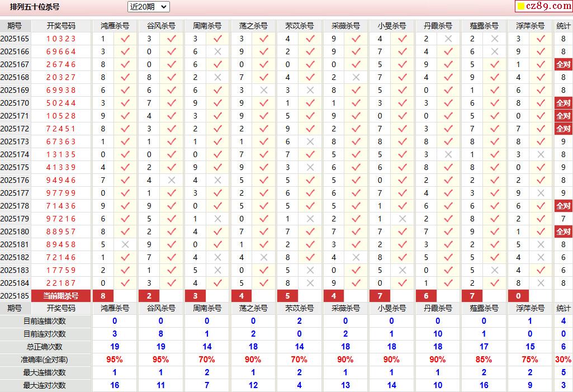This screenshot has width=573, height=392.
Task: Click the 全对 badge in row 2025180
Action: (x=563, y=232)
